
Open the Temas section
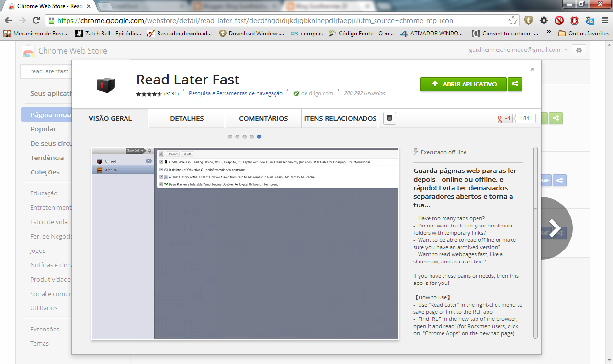tap(39, 343)
